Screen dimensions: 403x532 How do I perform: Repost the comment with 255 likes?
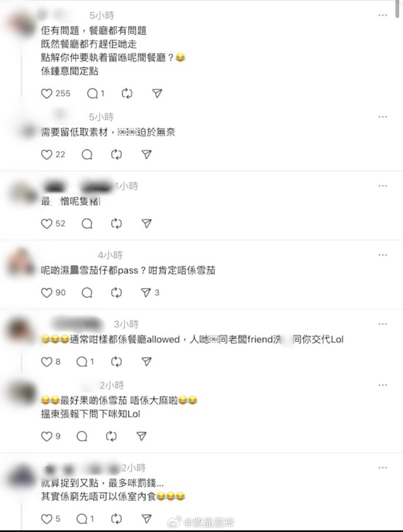[x=127, y=94]
